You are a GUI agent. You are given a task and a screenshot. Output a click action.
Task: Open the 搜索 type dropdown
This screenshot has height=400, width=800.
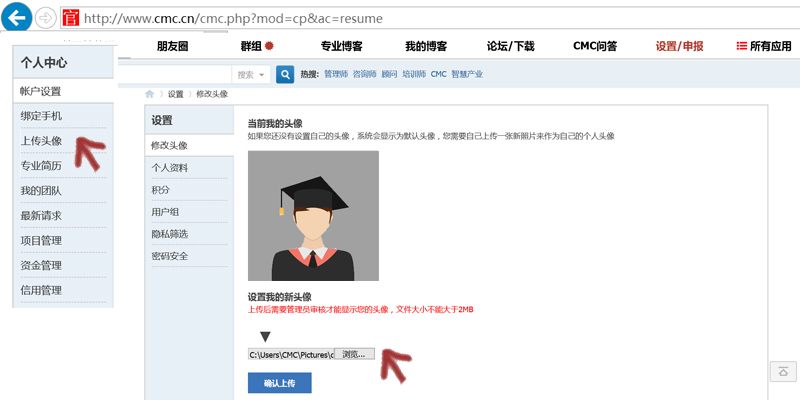[251, 74]
